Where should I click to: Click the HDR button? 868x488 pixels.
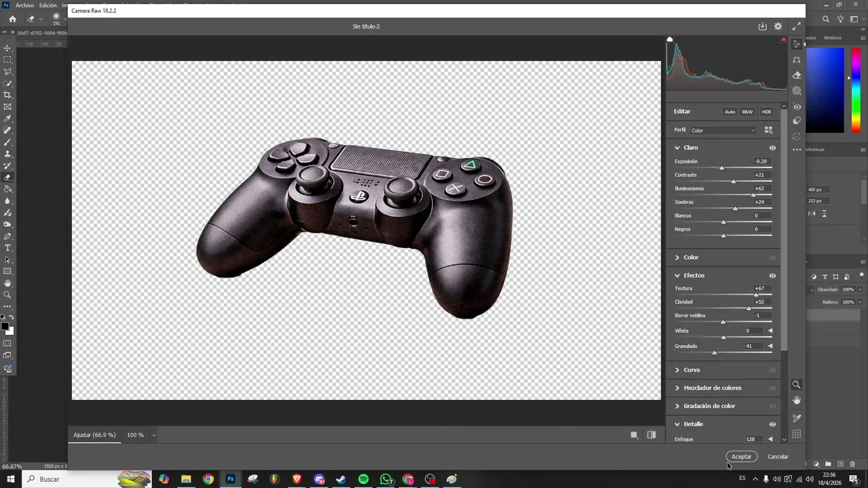pos(766,112)
